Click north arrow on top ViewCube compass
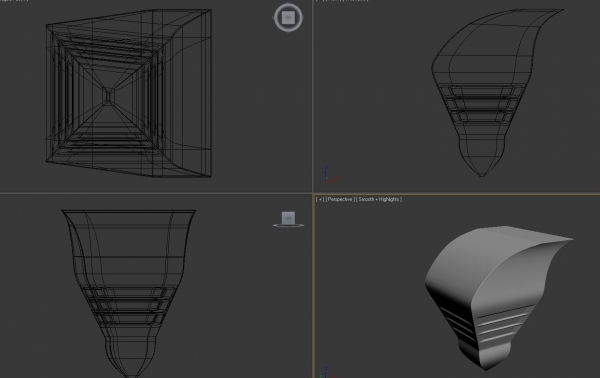Screen dimensions: 600x378 pos(288,4)
